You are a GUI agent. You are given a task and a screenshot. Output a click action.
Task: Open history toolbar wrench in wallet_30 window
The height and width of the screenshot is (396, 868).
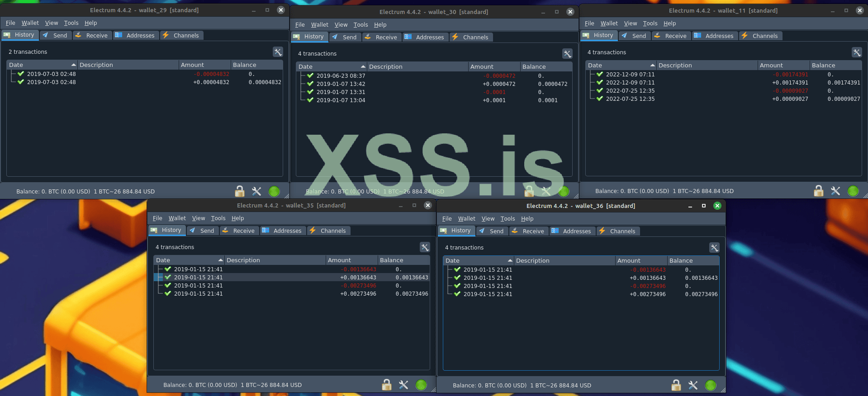click(x=567, y=54)
